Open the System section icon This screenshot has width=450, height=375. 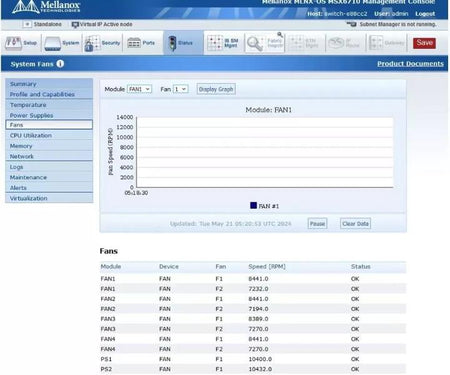(x=53, y=43)
